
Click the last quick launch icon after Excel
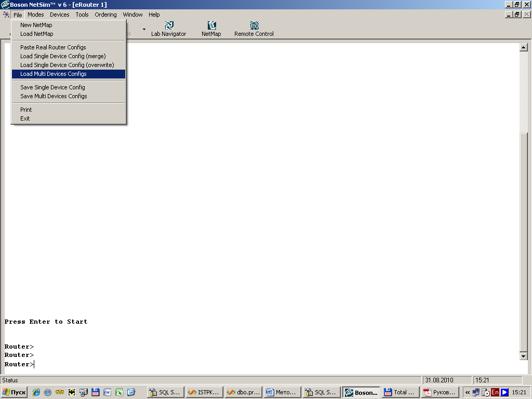point(131,392)
